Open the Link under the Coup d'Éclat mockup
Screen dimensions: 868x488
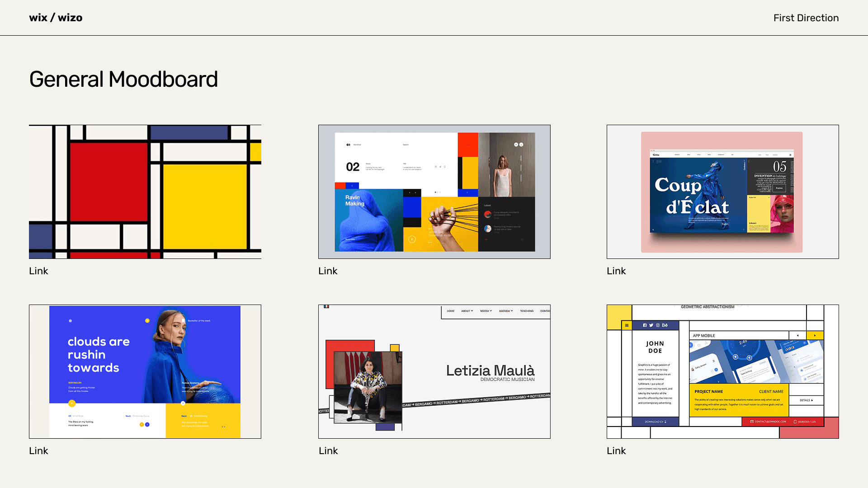click(616, 271)
